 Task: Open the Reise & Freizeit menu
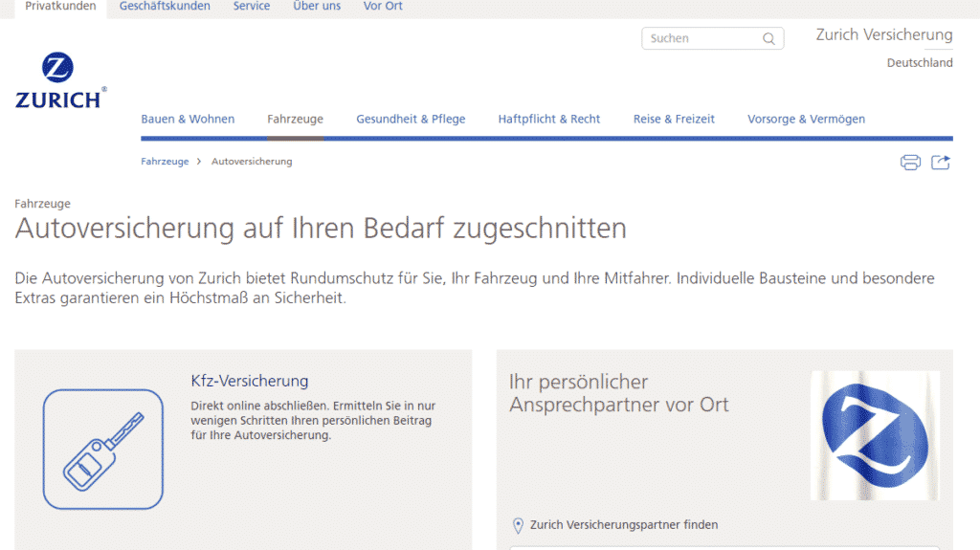pos(674,119)
